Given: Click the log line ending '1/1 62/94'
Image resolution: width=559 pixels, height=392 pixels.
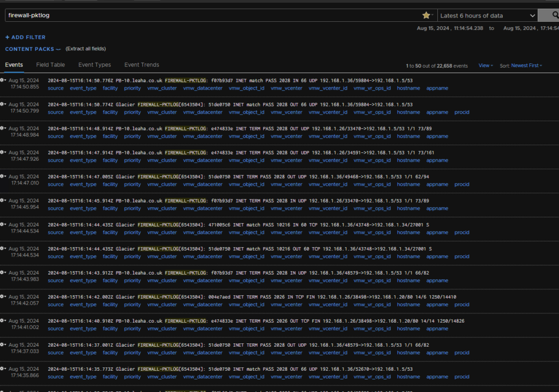Looking at the screenshot, I should pyautogui.click(x=238, y=176).
